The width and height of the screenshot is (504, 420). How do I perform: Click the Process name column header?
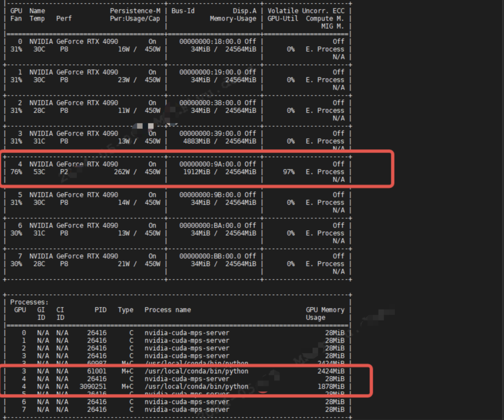168,310
